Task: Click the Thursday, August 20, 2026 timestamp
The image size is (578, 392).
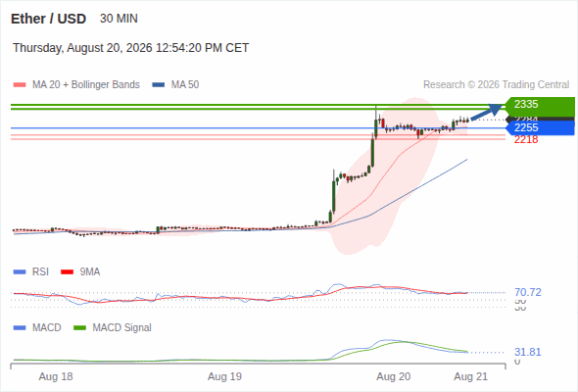Action: (x=131, y=48)
